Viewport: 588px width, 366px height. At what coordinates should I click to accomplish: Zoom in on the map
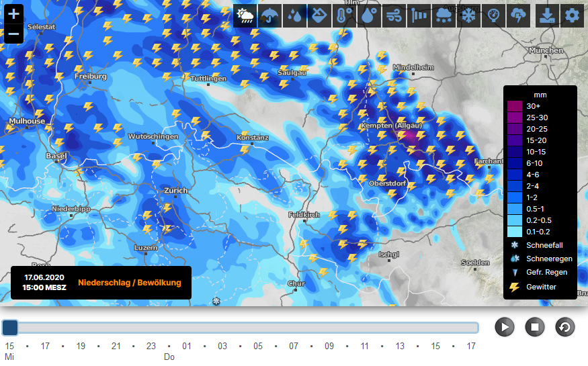point(13,14)
